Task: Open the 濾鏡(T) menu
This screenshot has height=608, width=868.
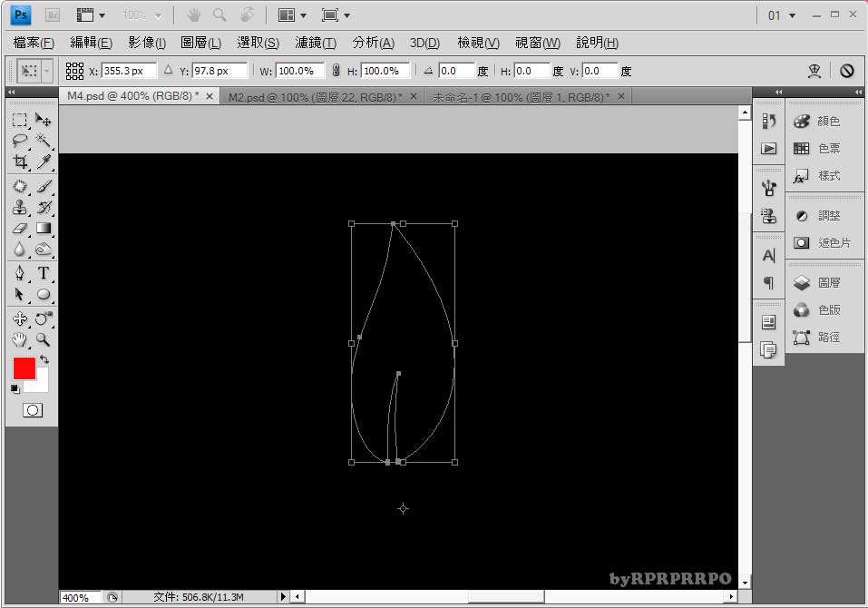Action: pyautogui.click(x=316, y=43)
